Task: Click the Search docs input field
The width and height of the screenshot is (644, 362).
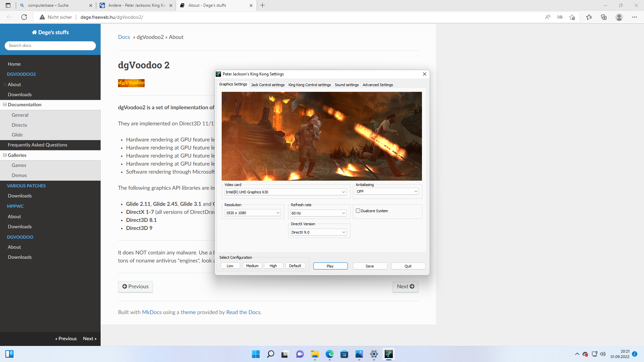Action: click(x=50, y=46)
